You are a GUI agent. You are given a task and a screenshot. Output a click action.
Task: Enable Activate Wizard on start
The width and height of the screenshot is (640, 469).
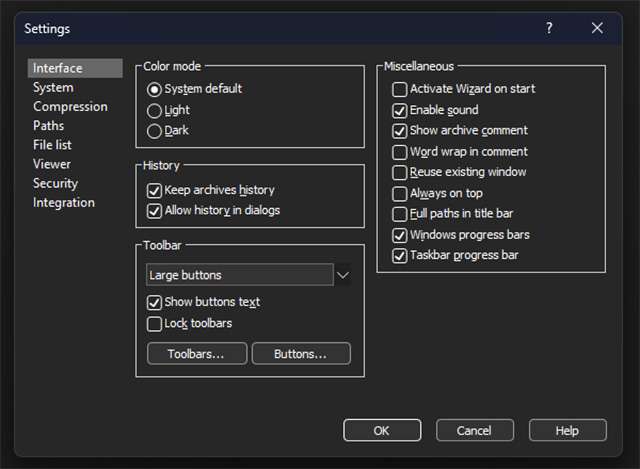tap(400, 89)
